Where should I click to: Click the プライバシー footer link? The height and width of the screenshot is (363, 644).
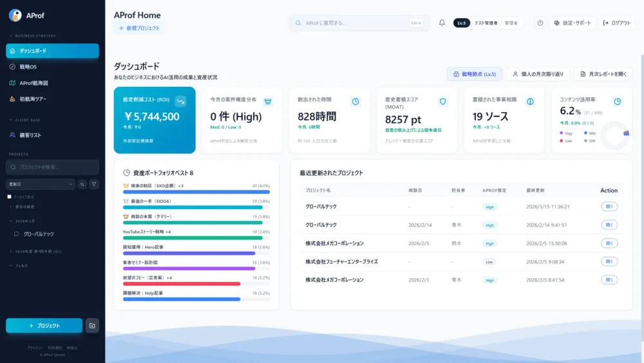coord(35,348)
